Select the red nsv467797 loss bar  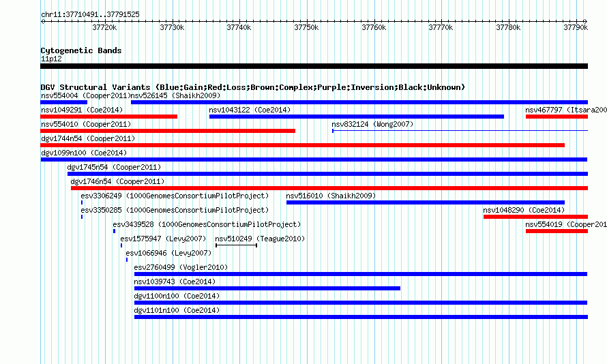557,117
